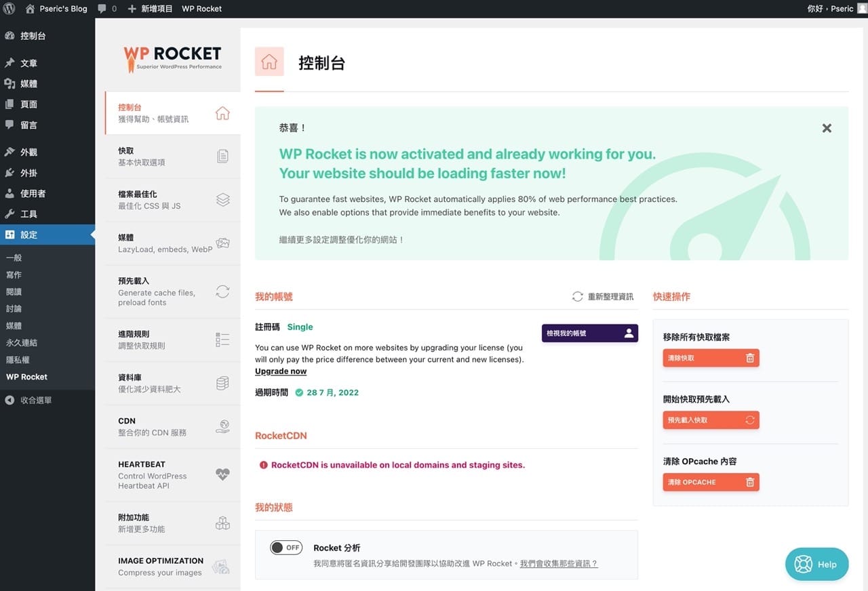Viewport: 868px width, 591px height.
Task: Click 檢視我的帳號 button
Action: click(590, 333)
